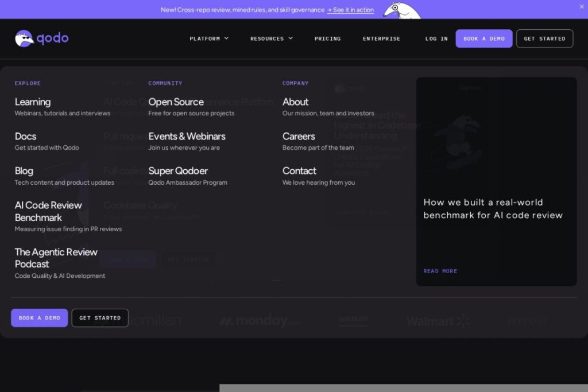Open the Contact page

coord(299,171)
